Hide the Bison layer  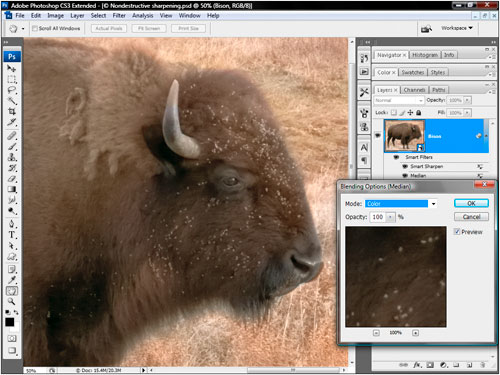(378, 136)
